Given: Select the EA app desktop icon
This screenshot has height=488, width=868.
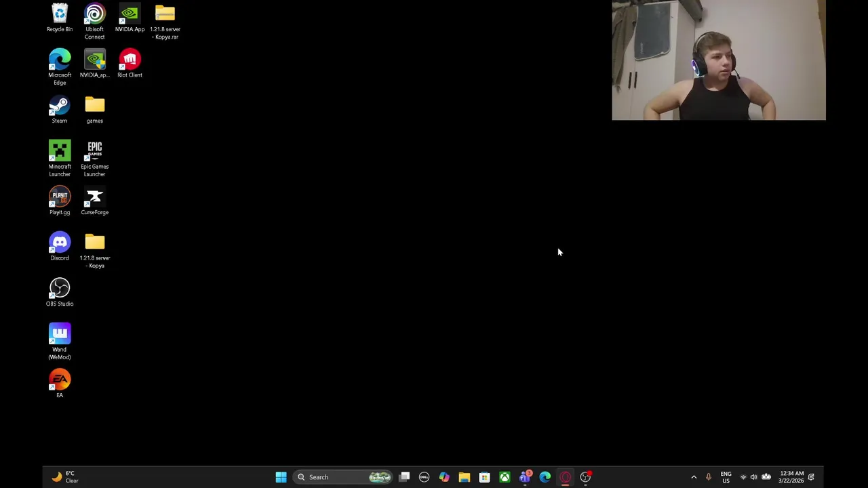Looking at the screenshot, I should point(60,384).
